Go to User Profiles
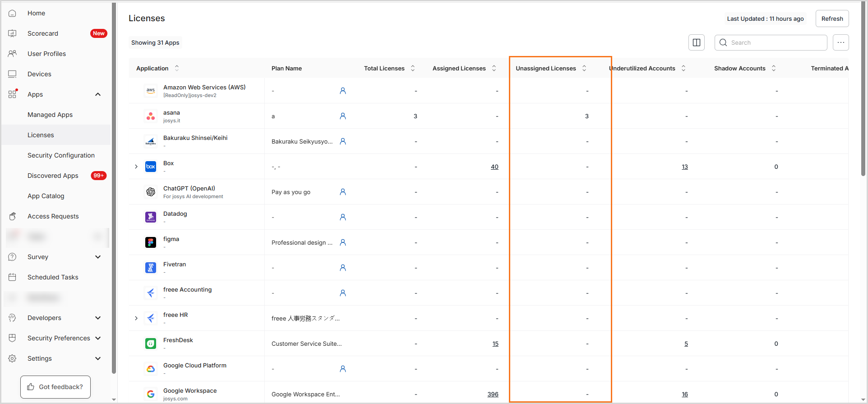 (46, 54)
